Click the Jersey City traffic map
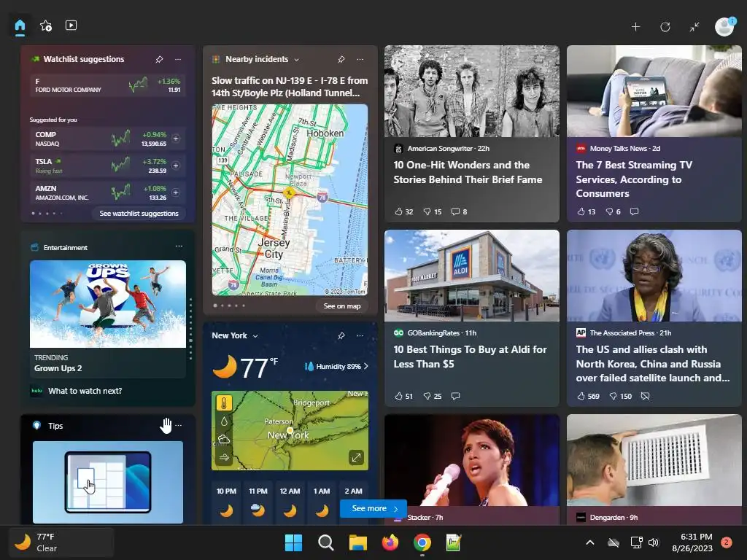 point(290,200)
